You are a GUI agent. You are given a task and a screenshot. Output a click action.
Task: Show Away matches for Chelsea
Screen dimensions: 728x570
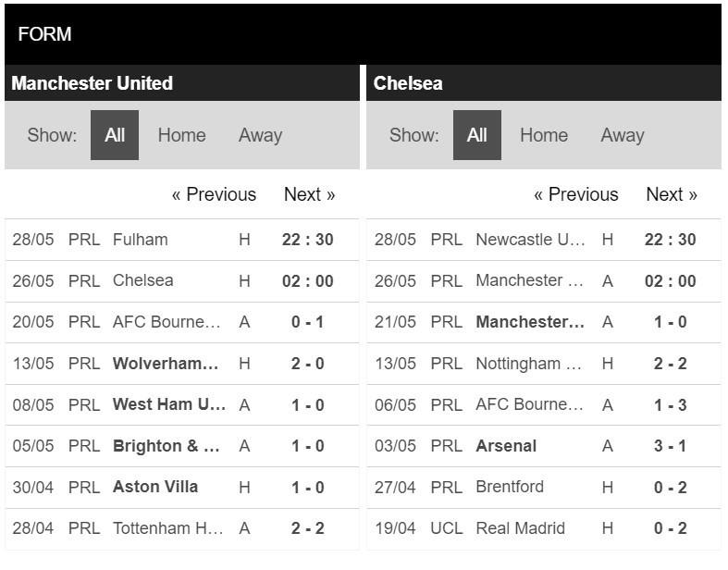tap(623, 135)
